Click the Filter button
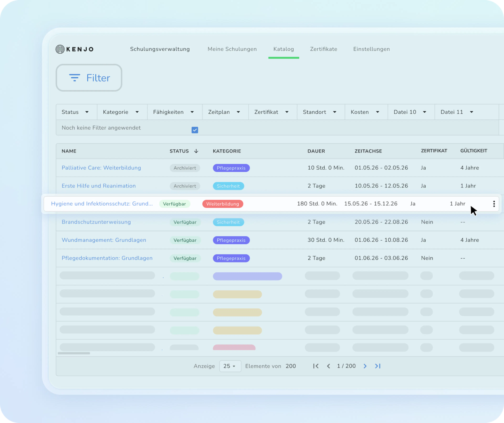504x423 pixels. (89, 78)
